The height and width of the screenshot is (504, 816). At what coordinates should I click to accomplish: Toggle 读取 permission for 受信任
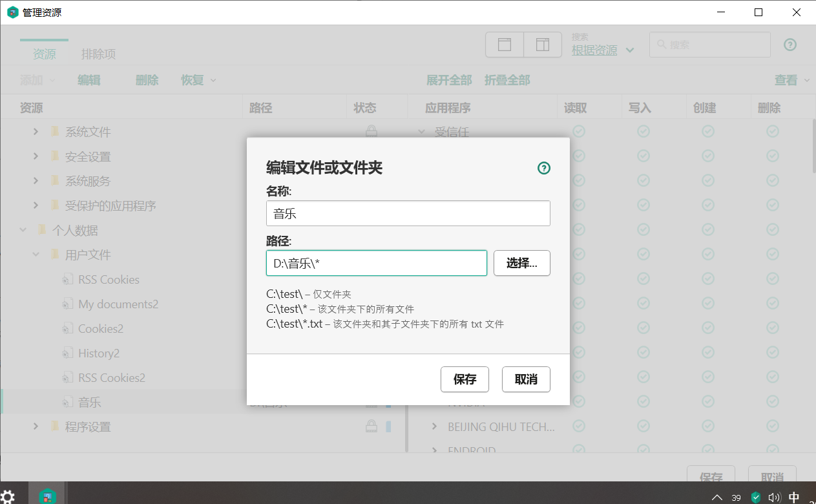click(x=579, y=131)
